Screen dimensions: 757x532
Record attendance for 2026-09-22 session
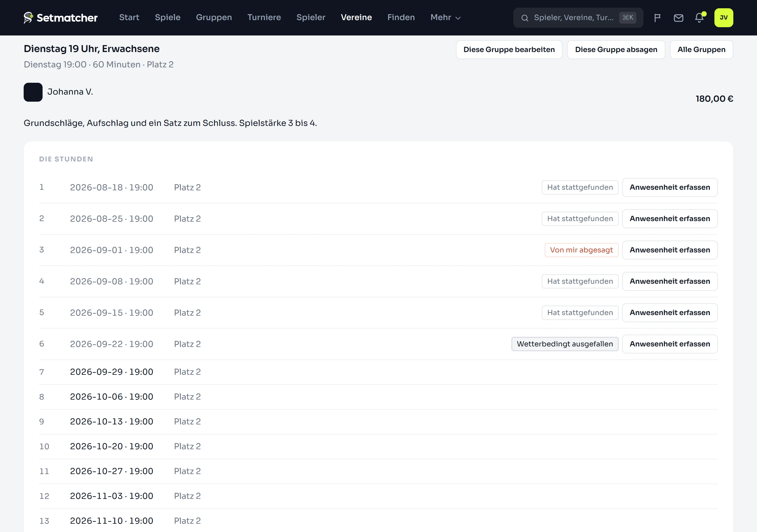pyautogui.click(x=670, y=344)
